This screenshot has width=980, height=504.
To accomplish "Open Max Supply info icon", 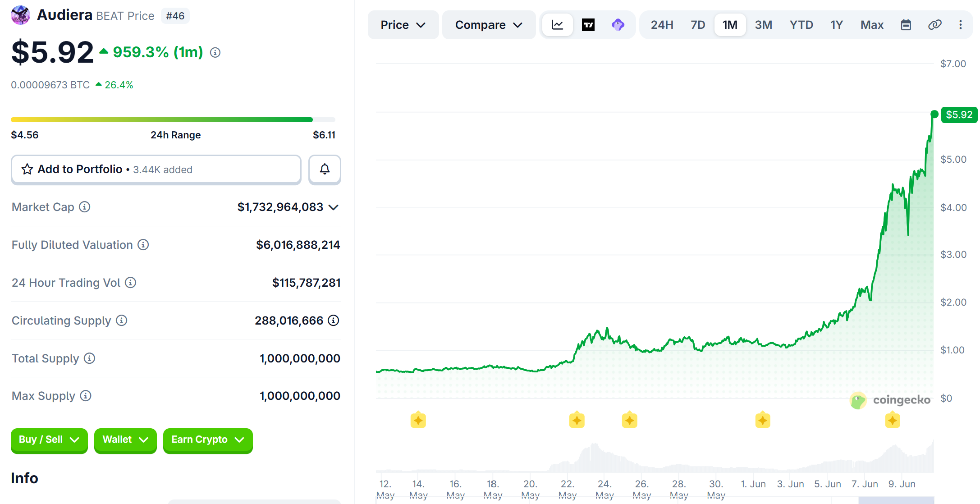I will [x=86, y=396].
